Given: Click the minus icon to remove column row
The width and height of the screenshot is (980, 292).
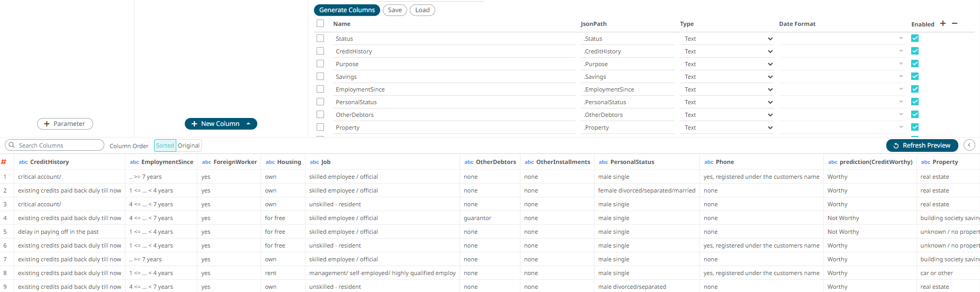Looking at the screenshot, I should click(954, 23).
